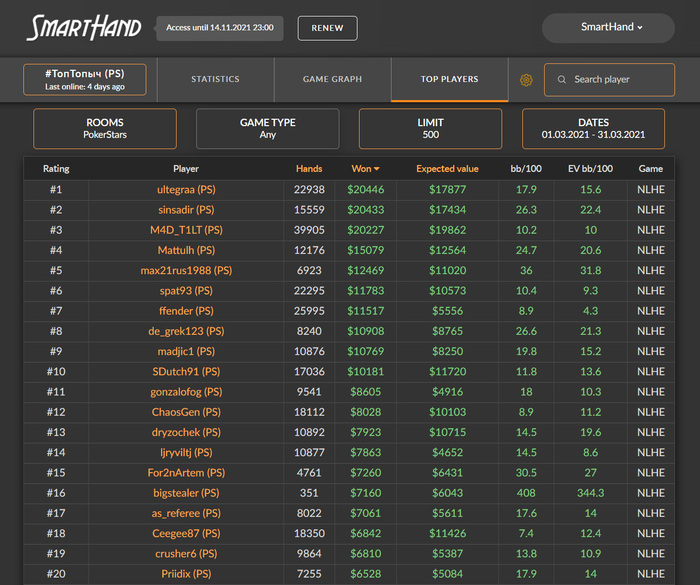Image resolution: width=700 pixels, height=585 pixels.
Task: Open player Ceegee87 (PS)
Action: click(186, 534)
